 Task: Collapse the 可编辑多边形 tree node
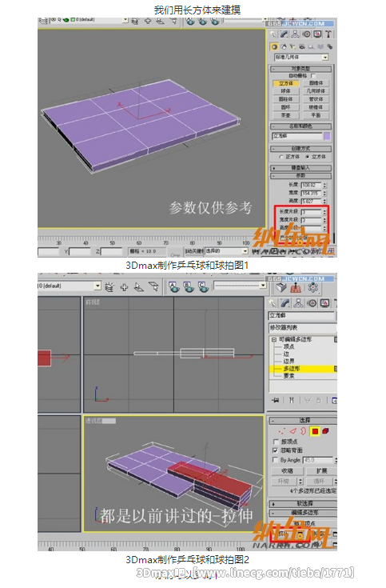pyautogui.click(x=274, y=339)
